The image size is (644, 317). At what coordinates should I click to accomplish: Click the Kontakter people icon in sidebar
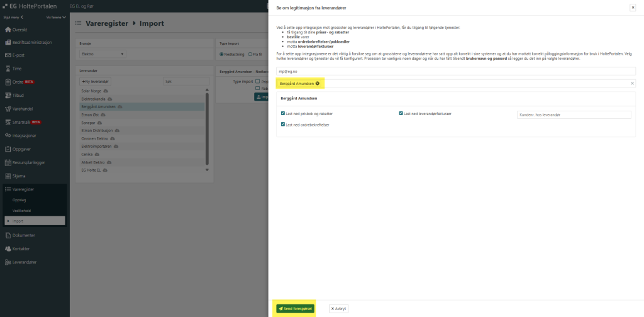point(8,248)
